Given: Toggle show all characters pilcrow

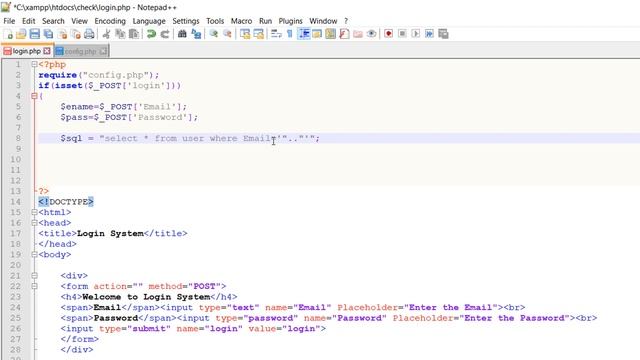Looking at the screenshot, I should pyautogui.click(x=289, y=34).
